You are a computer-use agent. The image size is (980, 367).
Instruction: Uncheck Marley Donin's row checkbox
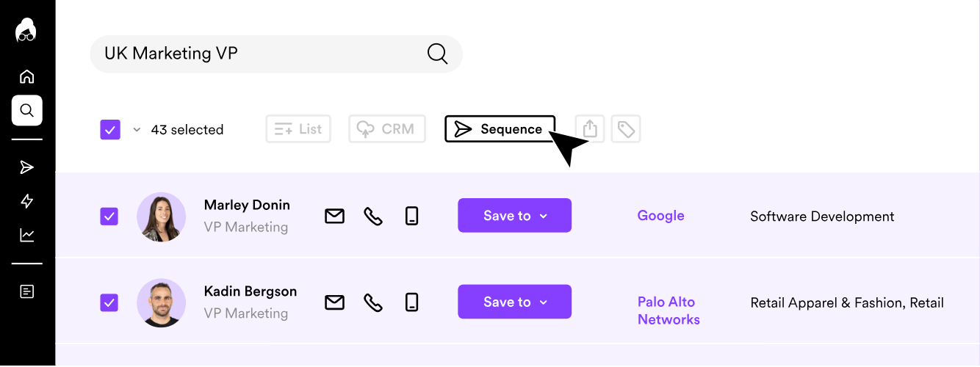(x=109, y=216)
